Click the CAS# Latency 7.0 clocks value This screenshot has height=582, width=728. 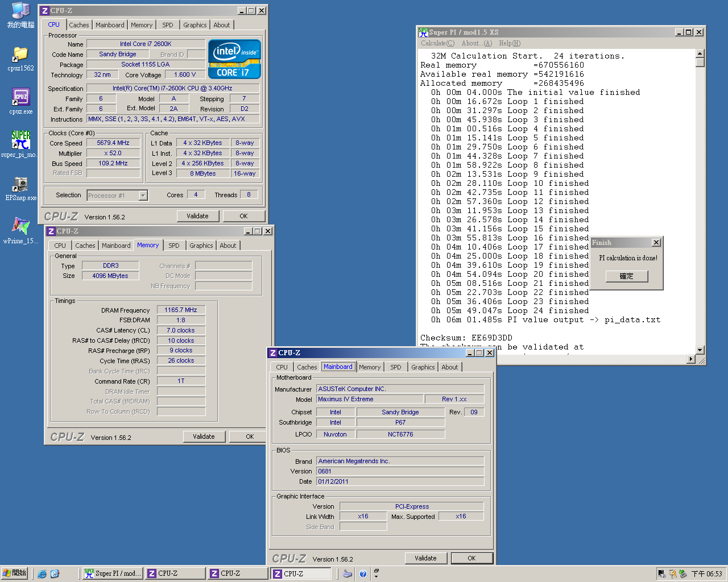point(181,330)
